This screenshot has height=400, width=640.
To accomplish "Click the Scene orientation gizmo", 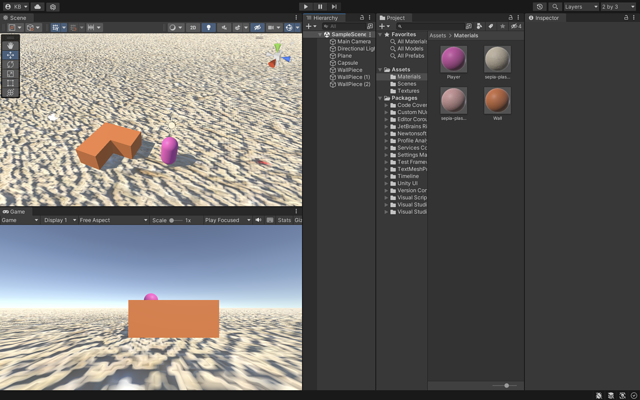I will [x=278, y=57].
